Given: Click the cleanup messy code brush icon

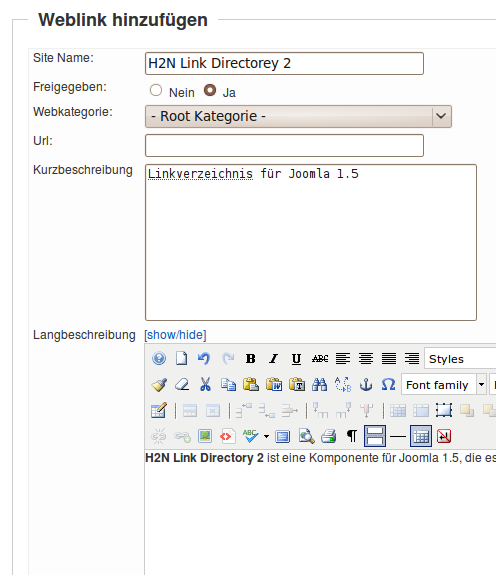Looking at the screenshot, I should [159, 385].
